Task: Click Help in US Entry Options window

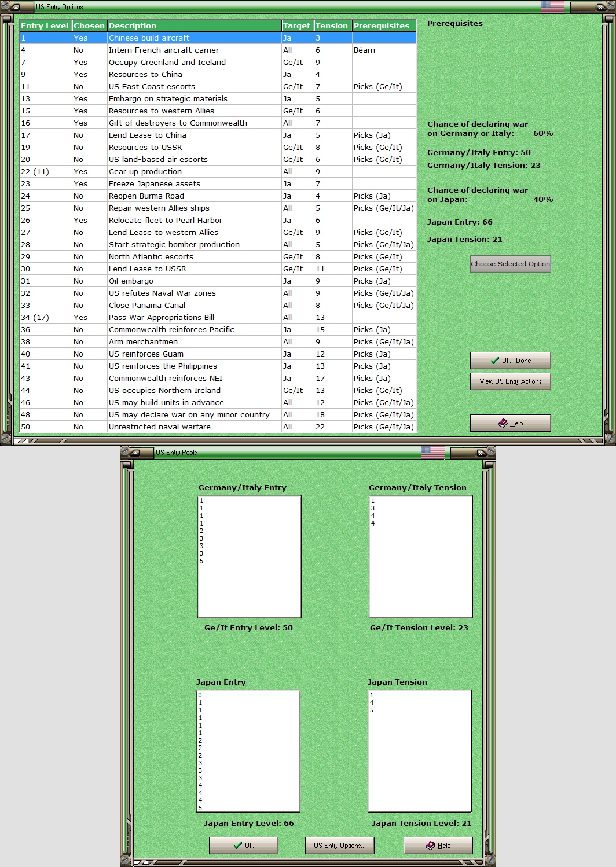Action: [510, 423]
